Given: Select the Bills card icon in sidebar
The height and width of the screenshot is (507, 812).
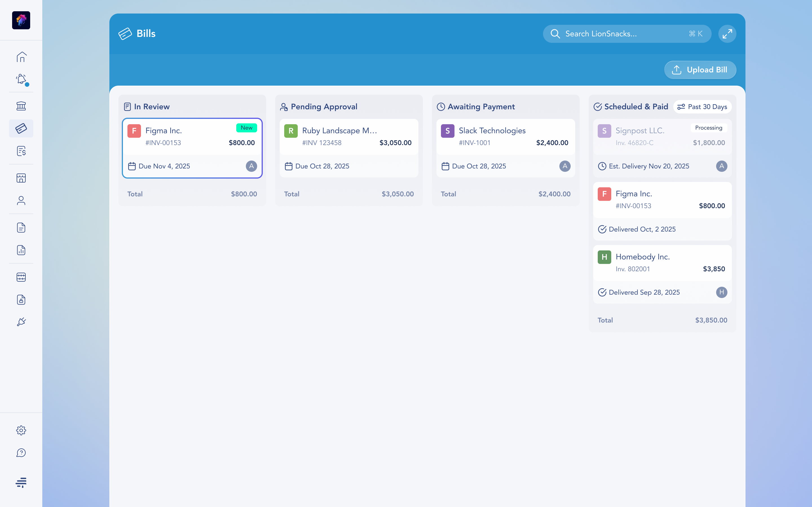Looking at the screenshot, I should click(21, 128).
